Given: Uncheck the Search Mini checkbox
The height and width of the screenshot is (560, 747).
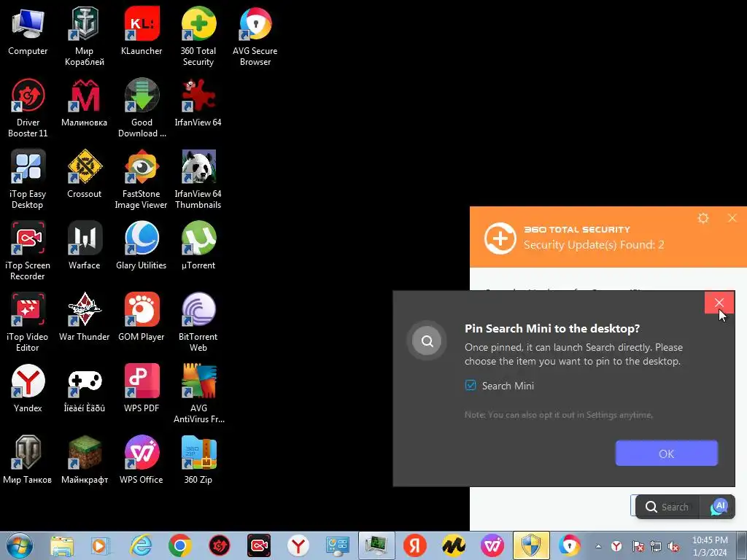Looking at the screenshot, I should (x=471, y=385).
